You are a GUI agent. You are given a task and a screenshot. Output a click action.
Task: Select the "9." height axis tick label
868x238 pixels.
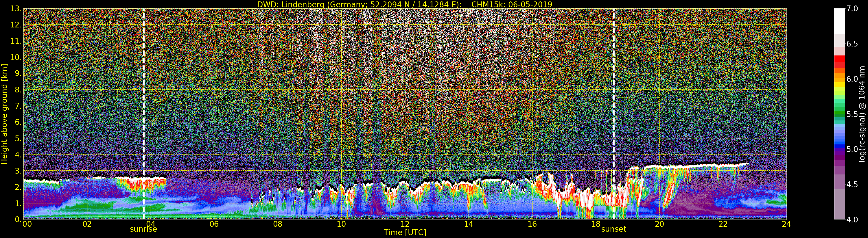[18, 74]
